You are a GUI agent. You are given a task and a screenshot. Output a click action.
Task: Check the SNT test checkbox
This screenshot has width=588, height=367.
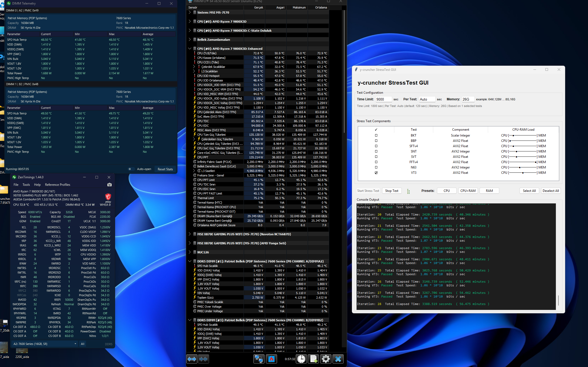(x=376, y=151)
